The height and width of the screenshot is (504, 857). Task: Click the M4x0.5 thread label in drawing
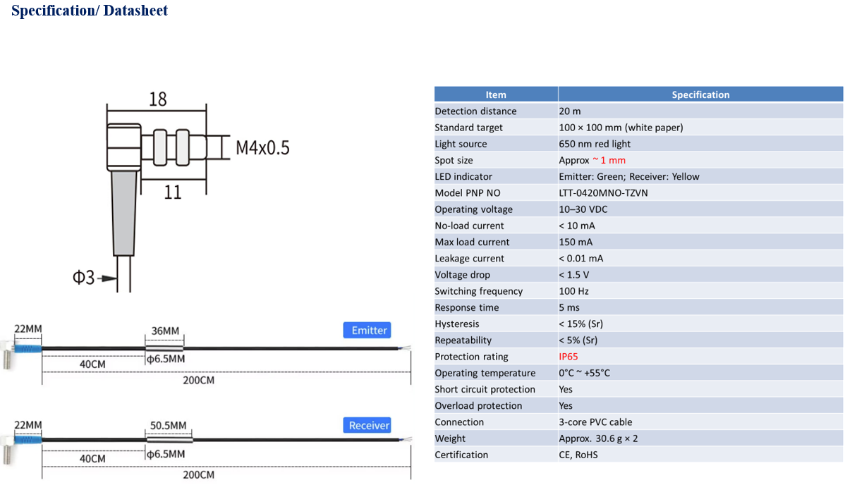pyautogui.click(x=262, y=148)
